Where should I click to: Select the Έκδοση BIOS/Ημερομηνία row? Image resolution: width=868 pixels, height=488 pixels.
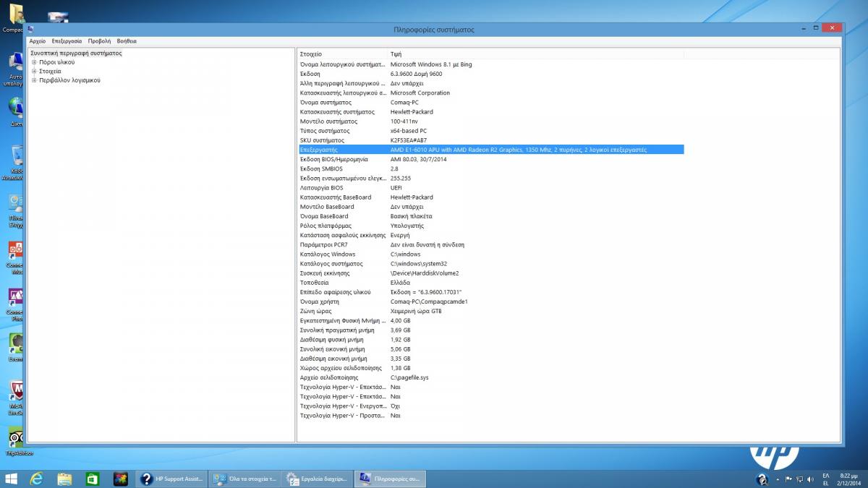[x=491, y=159]
